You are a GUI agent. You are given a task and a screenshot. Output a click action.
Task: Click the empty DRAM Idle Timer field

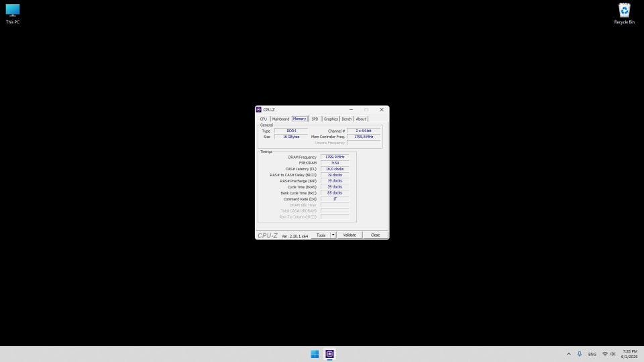point(335,205)
